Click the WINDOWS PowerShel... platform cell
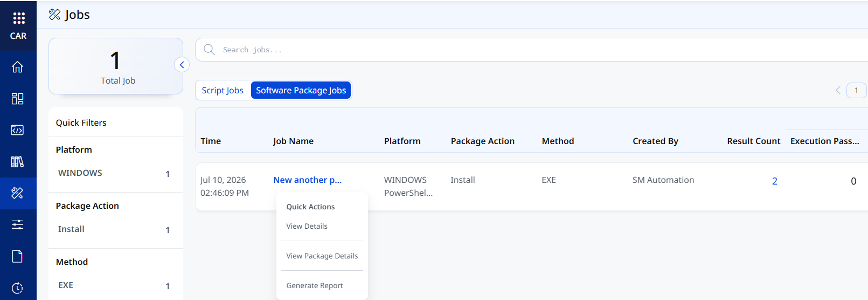Screen dimensions: 868x300 pos(408,186)
